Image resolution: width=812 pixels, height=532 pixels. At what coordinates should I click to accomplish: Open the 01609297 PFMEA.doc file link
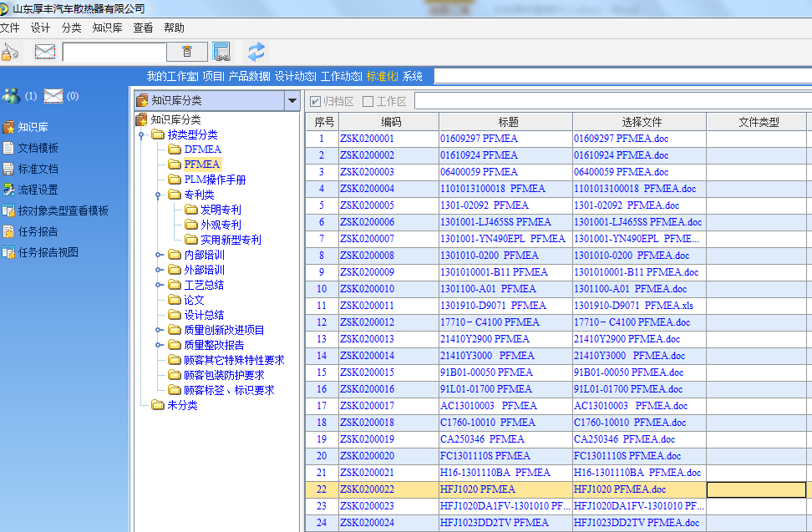coord(621,139)
